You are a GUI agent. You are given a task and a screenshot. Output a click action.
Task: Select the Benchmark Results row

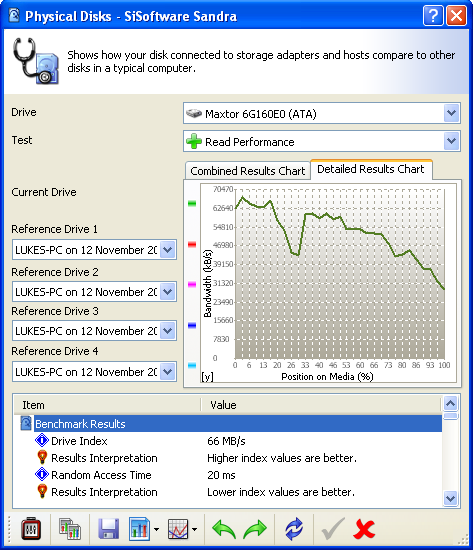(238, 424)
